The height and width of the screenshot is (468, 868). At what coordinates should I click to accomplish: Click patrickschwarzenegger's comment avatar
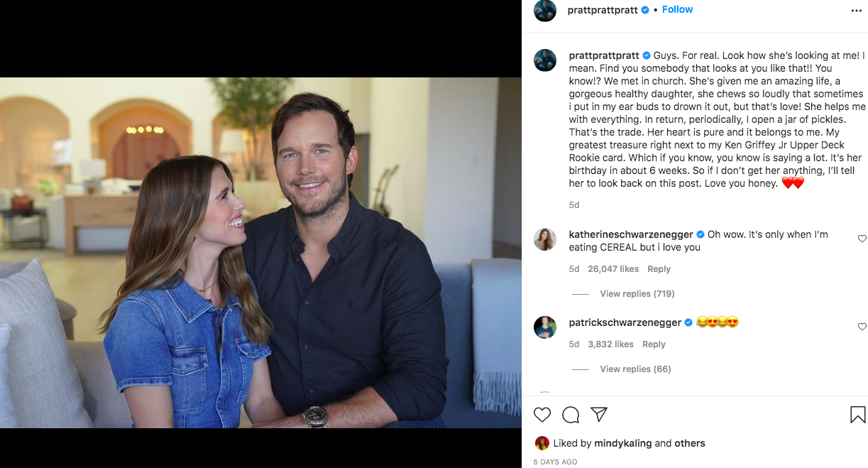545,327
